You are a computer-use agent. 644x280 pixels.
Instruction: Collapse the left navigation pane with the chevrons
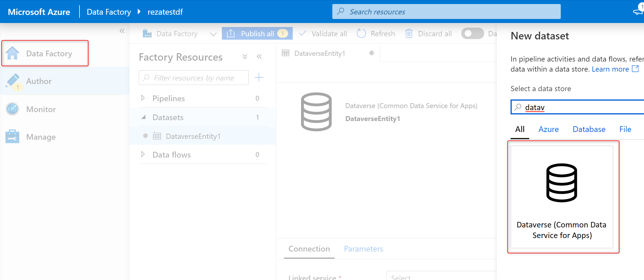click(122, 31)
